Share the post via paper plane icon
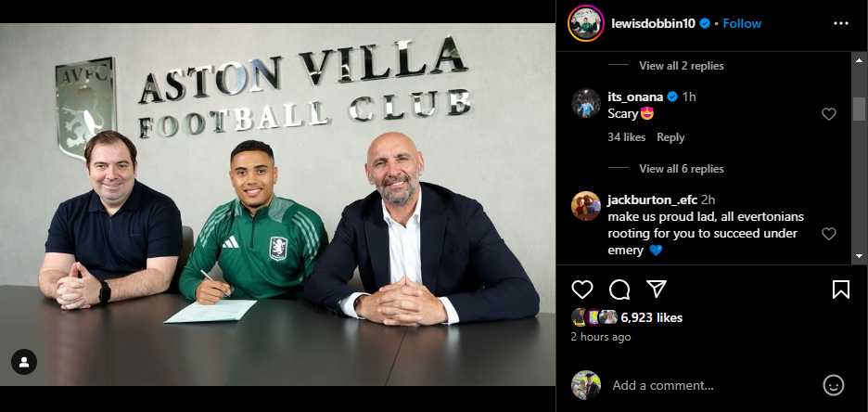Viewport: 868px width, 412px height. coord(656,289)
